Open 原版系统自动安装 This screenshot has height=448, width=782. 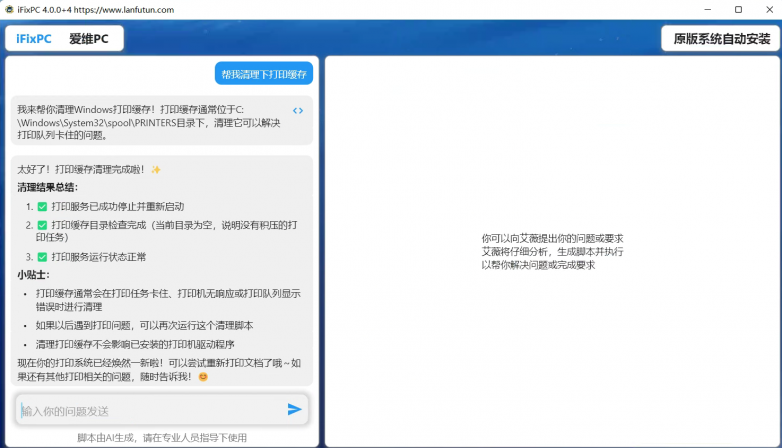tap(721, 39)
